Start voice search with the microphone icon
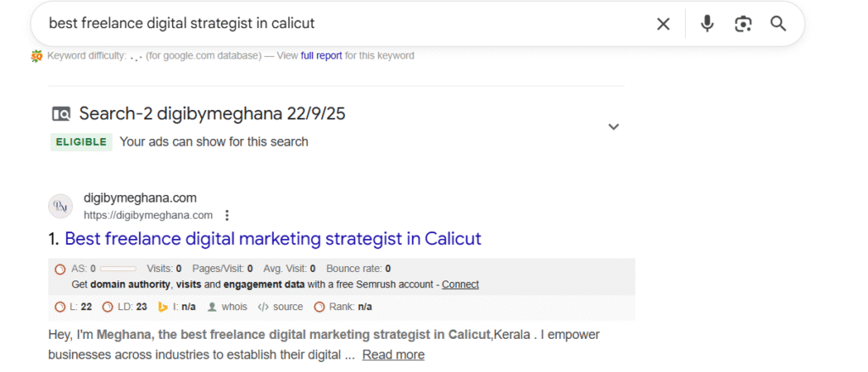The width and height of the screenshot is (868, 372). 707,24
